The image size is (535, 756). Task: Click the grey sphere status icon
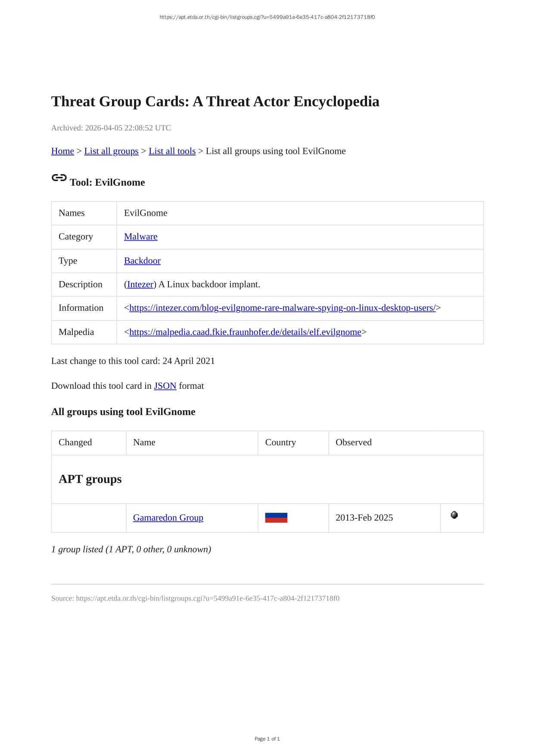454,515
